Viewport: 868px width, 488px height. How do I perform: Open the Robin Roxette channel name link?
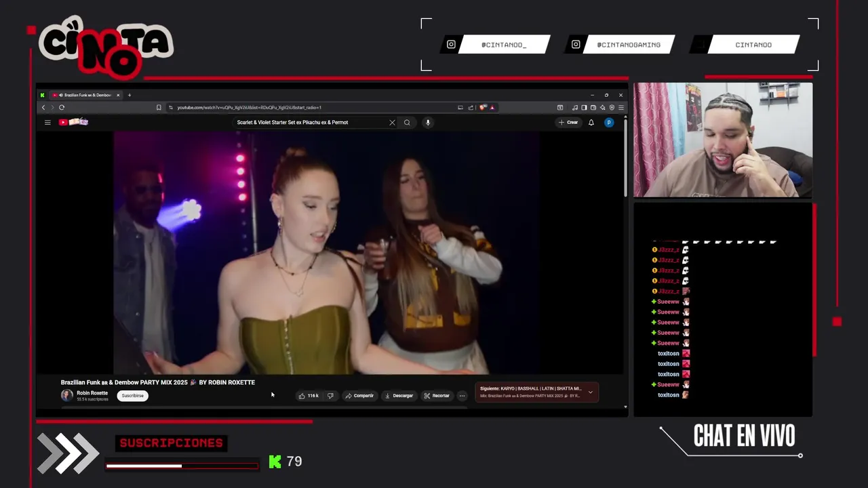click(x=92, y=393)
